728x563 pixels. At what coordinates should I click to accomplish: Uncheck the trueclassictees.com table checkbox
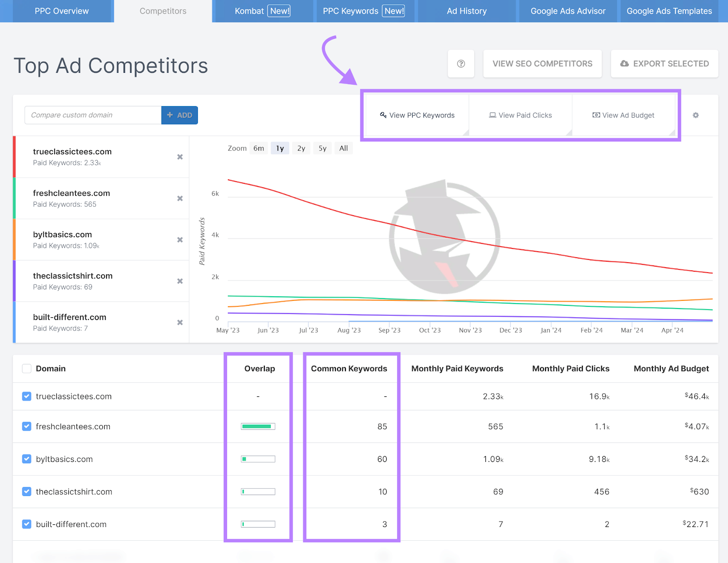(27, 396)
